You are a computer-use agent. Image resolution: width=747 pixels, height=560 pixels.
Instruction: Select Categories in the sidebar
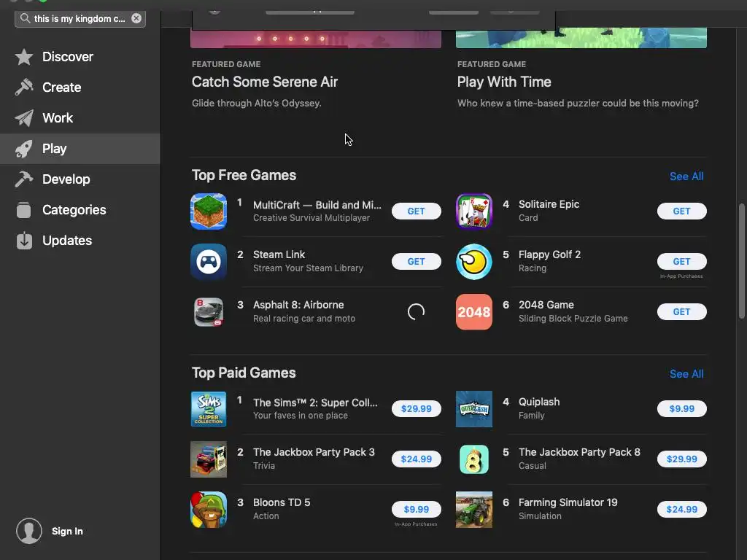80,209
